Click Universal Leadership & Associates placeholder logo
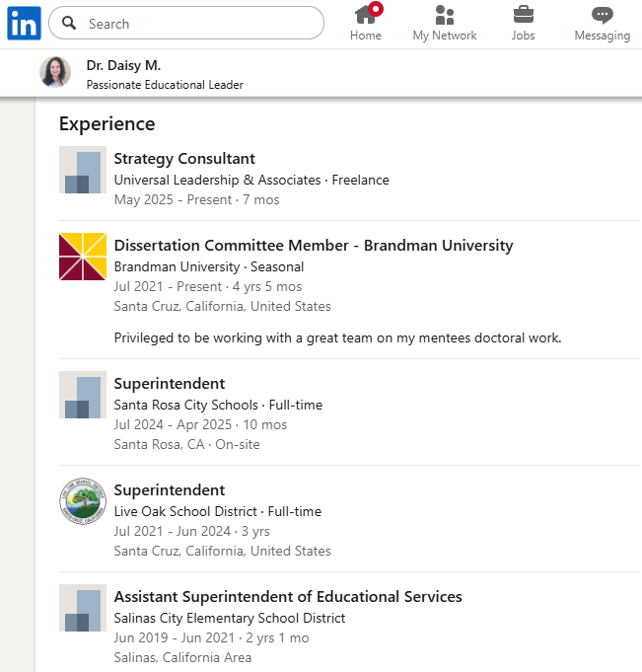The width and height of the screenshot is (642, 672). [83, 170]
